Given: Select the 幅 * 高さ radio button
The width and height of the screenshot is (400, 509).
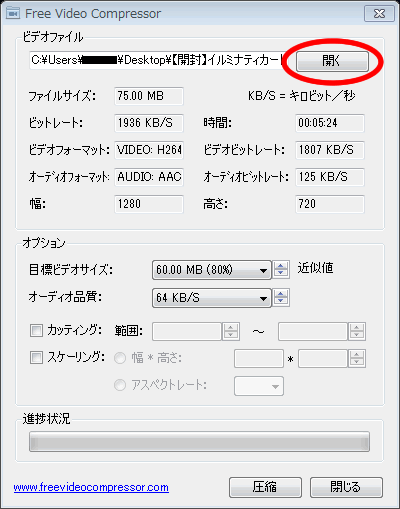Looking at the screenshot, I should coord(120,358).
